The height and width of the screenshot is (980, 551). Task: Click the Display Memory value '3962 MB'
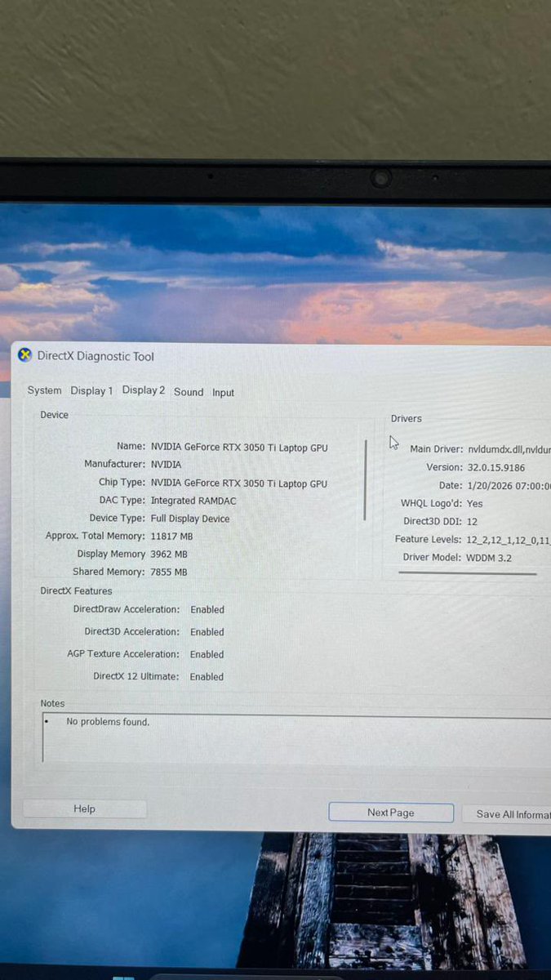coord(169,555)
